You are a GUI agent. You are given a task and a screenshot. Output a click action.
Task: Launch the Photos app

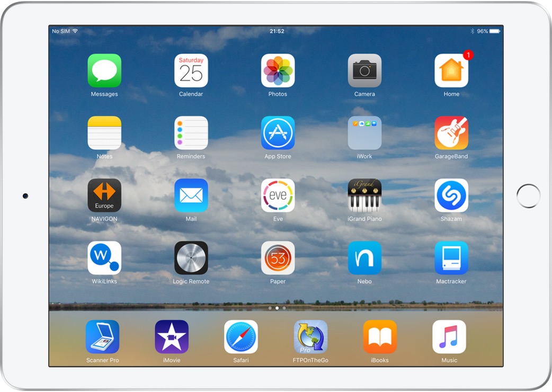(278, 70)
